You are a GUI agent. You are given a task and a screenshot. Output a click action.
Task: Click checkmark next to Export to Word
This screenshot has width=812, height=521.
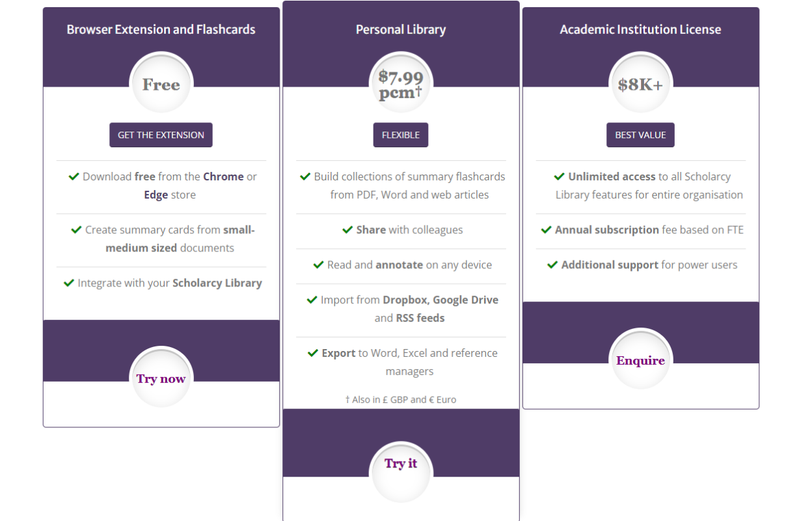pyautogui.click(x=313, y=353)
